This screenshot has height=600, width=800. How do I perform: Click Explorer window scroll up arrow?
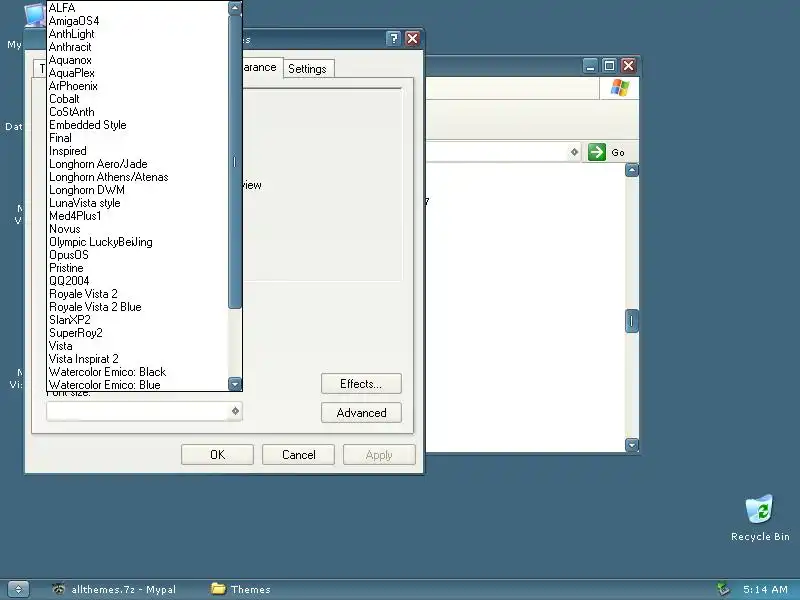click(632, 170)
